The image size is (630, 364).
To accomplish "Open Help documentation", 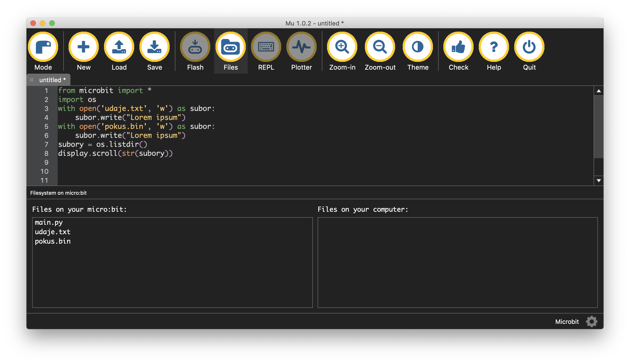I will pos(494,47).
